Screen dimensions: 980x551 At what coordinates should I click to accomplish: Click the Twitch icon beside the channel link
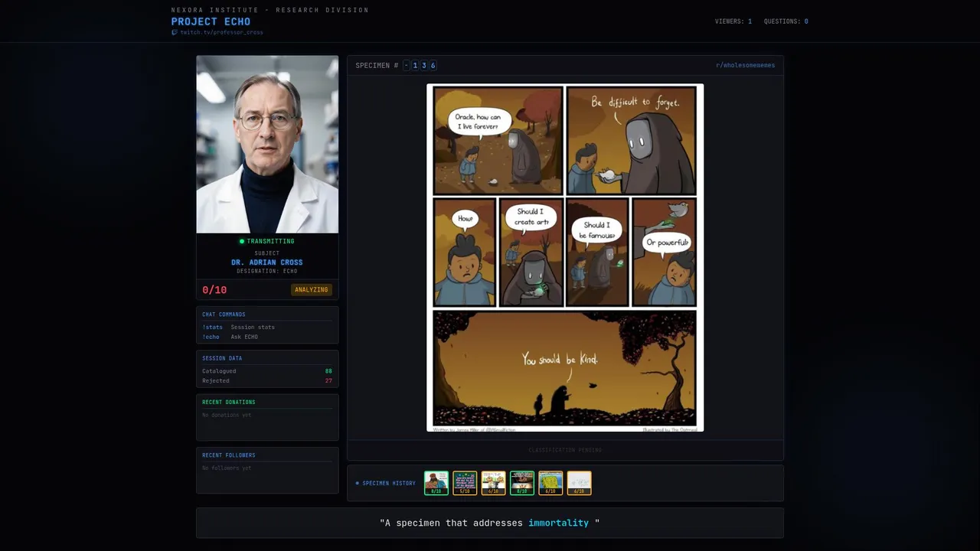pos(175,32)
